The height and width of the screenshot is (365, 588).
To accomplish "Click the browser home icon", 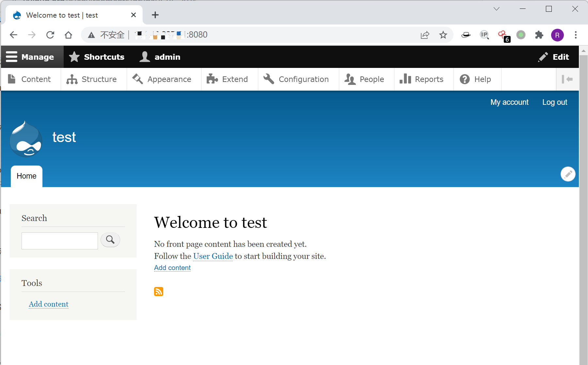I will (68, 35).
